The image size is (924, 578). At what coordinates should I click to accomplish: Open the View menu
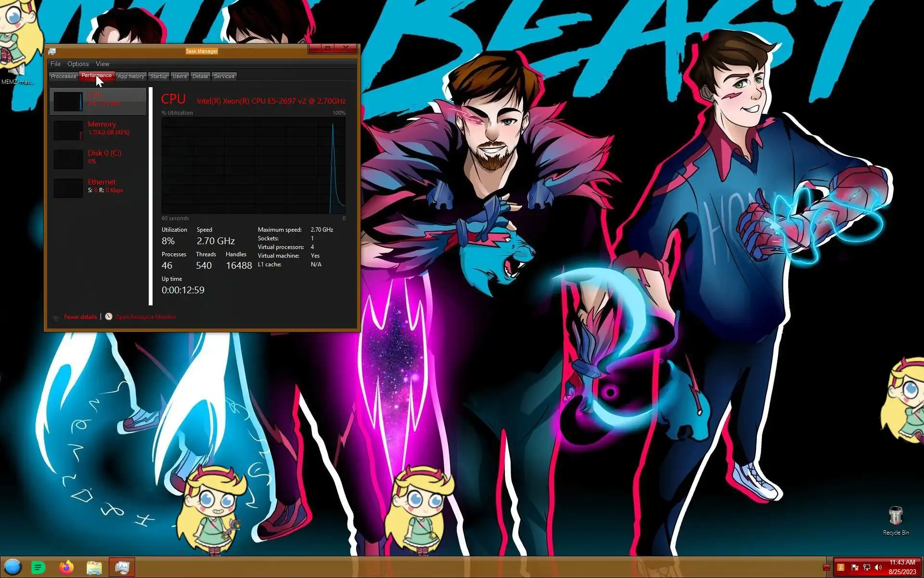(x=102, y=64)
